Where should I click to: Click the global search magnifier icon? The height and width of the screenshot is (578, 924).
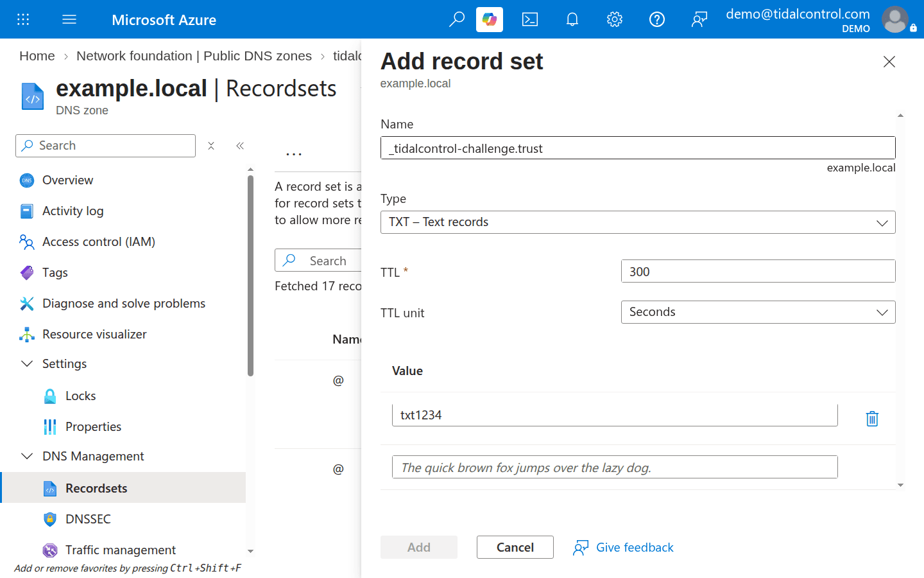[456, 19]
